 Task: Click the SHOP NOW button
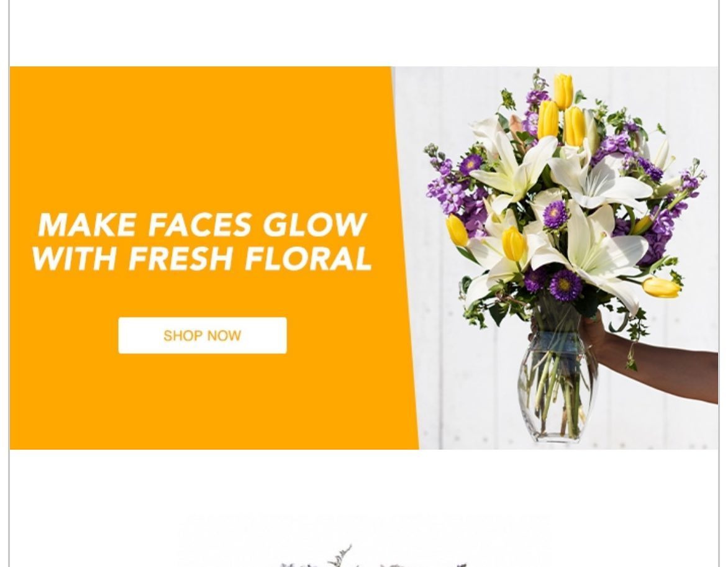click(202, 335)
